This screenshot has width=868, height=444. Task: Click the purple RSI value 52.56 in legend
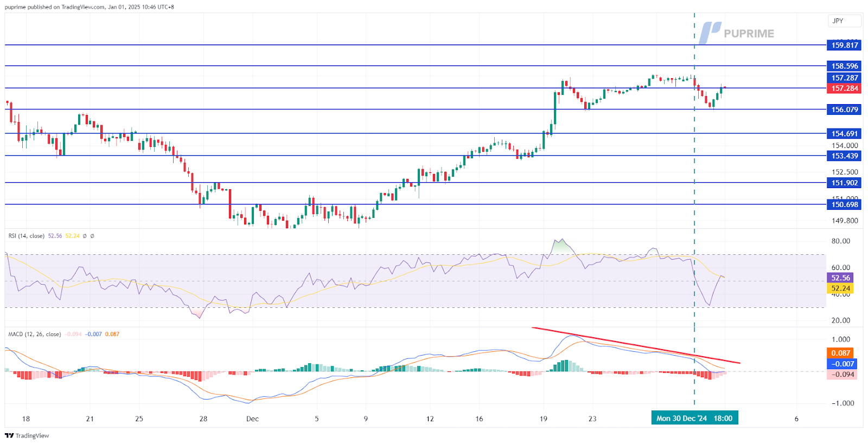(55, 236)
